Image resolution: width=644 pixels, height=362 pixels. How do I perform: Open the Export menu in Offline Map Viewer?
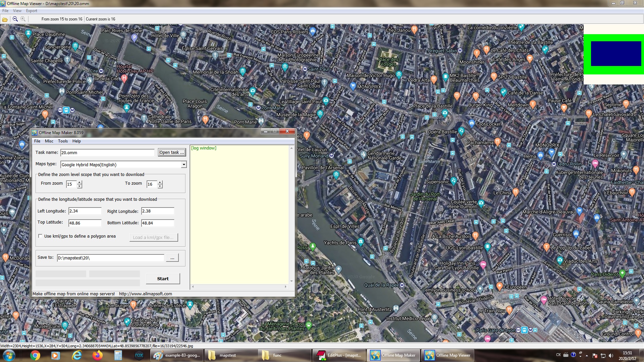coord(32,10)
